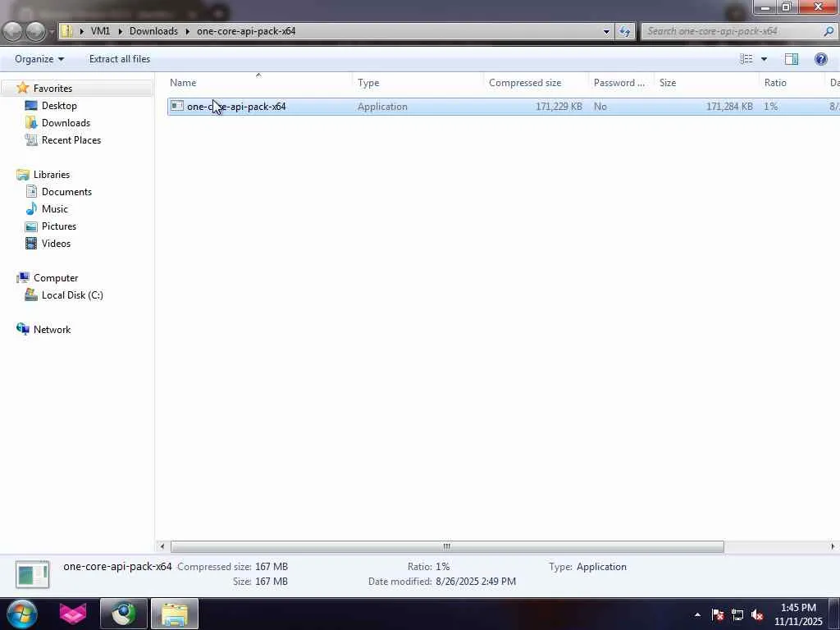840x630 pixels.
Task: Open the browser globe icon on taskbar
Action: click(124, 614)
